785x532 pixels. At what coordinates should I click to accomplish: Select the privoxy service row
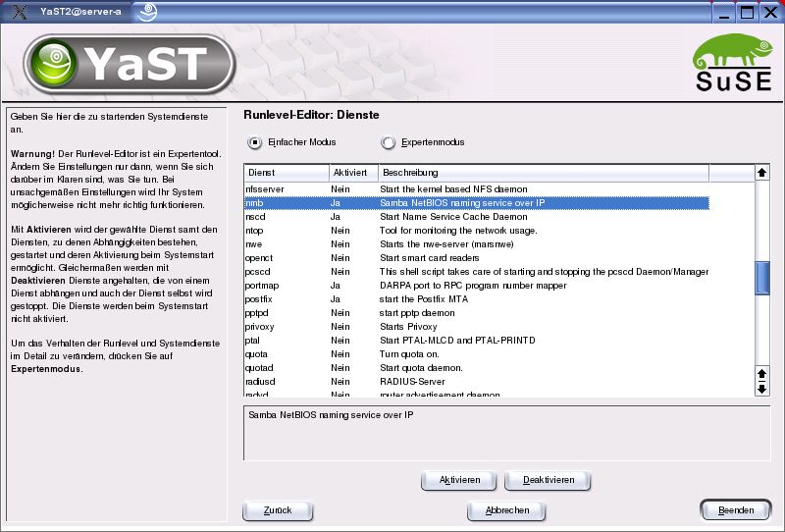pyautogui.click(x=477, y=327)
